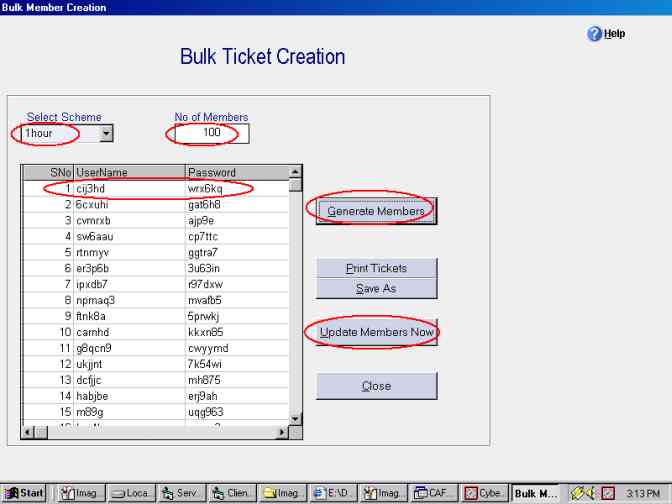Screen dimensions: 672x504
Task: Open the Serv taskbar application
Action: click(x=182, y=493)
